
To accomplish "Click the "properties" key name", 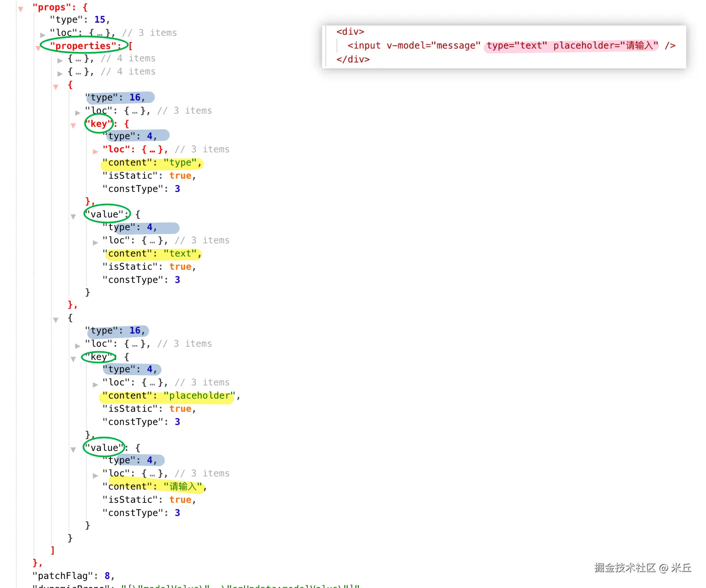I will (83, 46).
